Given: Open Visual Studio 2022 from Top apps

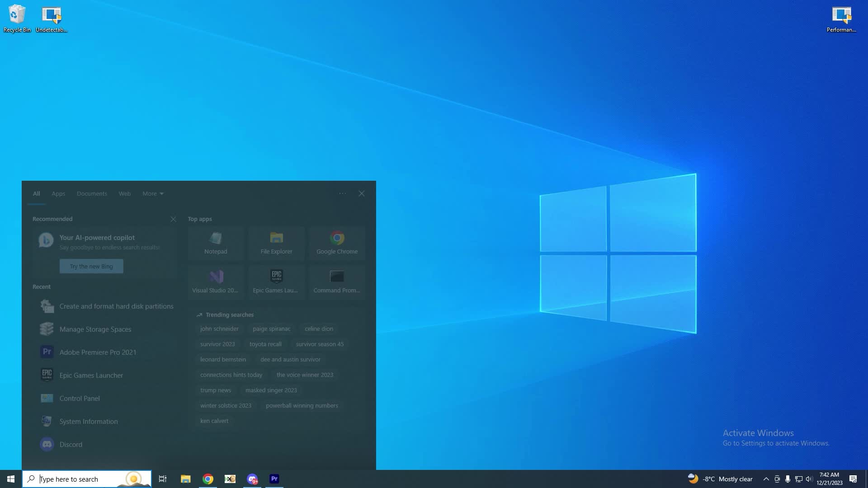Looking at the screenshot, I should click(216, 282).
